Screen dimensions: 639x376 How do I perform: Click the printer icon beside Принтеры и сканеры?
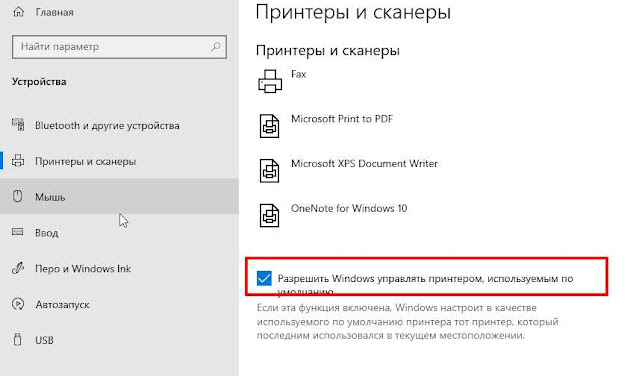click(18, 161)
